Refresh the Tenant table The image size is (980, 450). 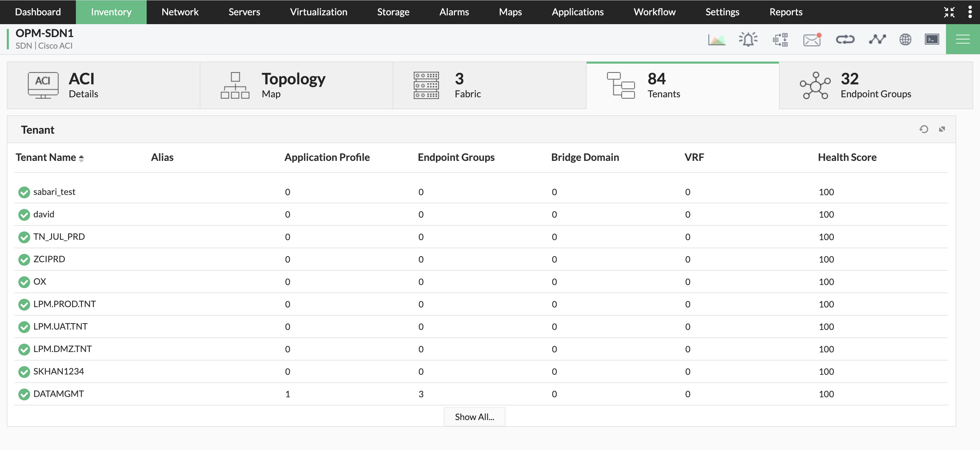pyautogui.click(x=923, y=129)
